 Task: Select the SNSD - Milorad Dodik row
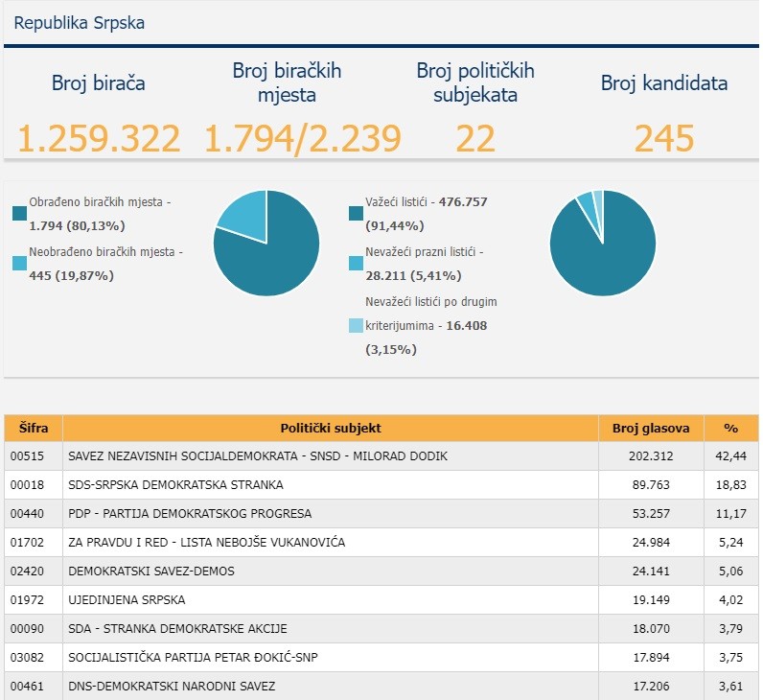click(x=258, y=456)
